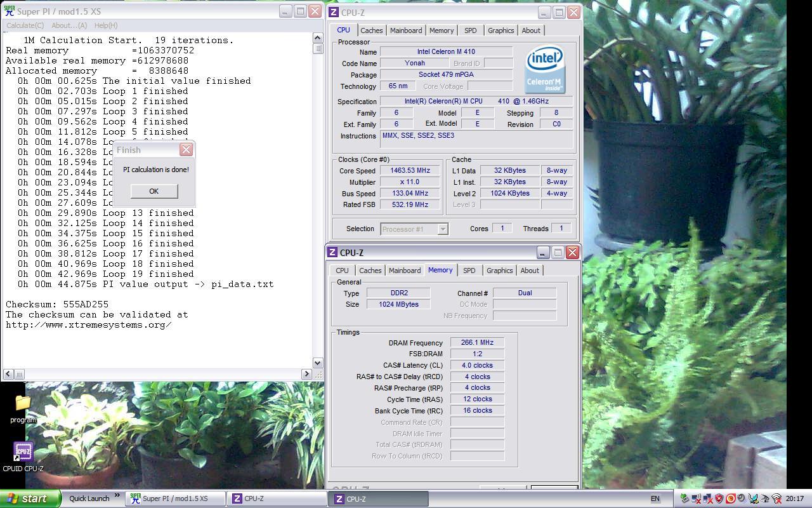Open the Processor #1 selection dropdown
Viewport: 812px width, 508px height.
pos(414,229)
